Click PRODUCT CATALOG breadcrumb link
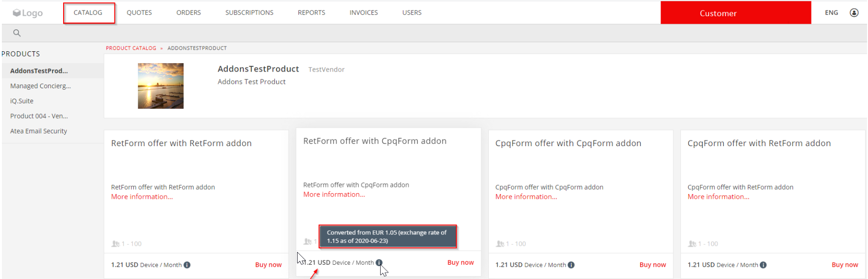 click(131, 48)
